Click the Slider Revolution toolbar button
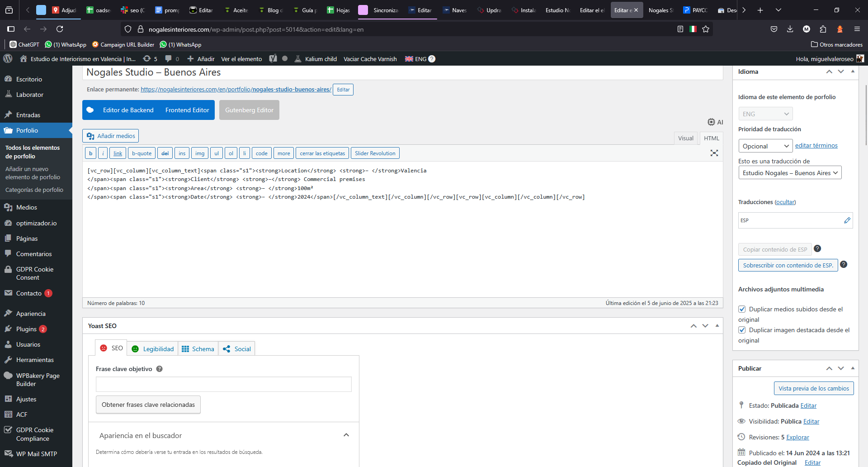The image size is (868, 467). click(375, 153)
